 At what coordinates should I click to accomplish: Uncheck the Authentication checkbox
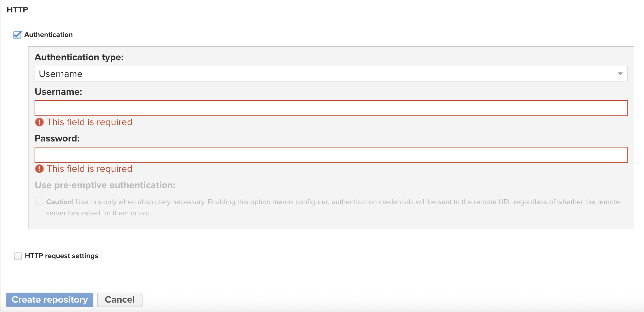(x=17, y=35)
